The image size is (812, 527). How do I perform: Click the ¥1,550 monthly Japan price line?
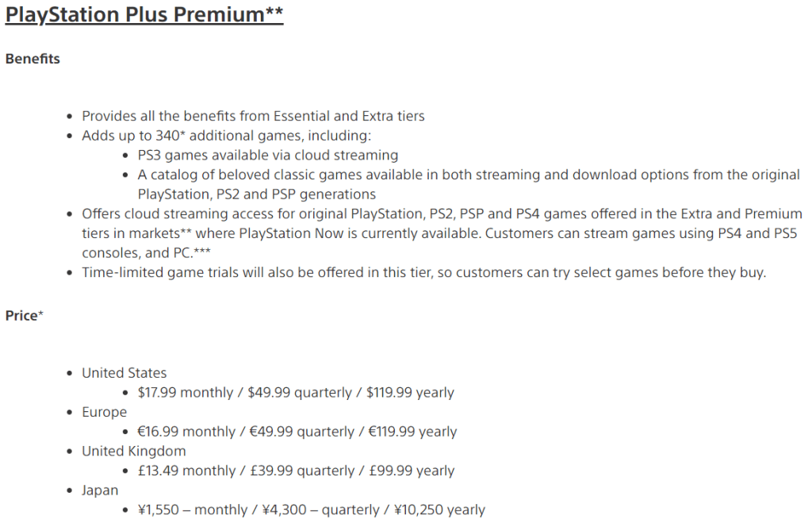point(311,510)
